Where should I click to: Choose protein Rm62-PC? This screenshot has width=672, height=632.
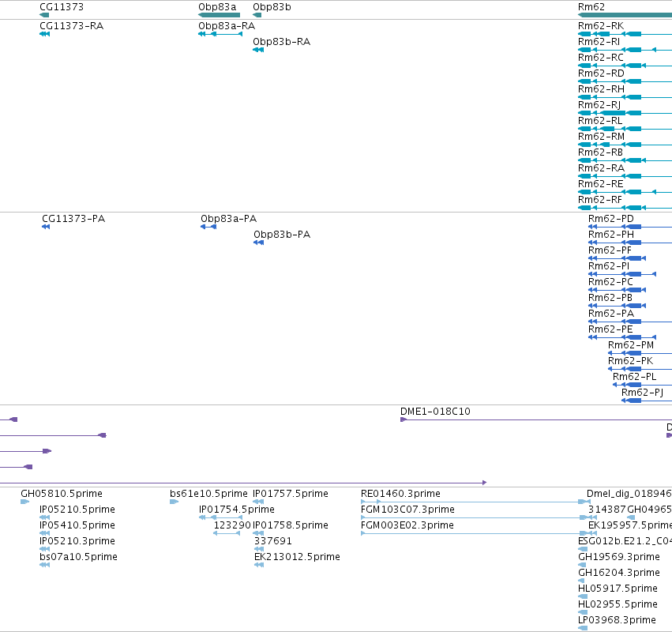610,282
